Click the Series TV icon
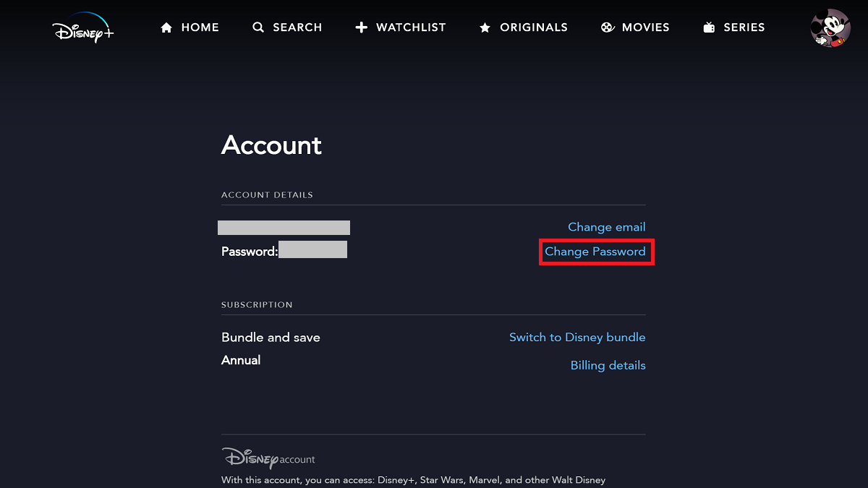The height and width of the screenshot is (488, 868). (x=709, y=27)
